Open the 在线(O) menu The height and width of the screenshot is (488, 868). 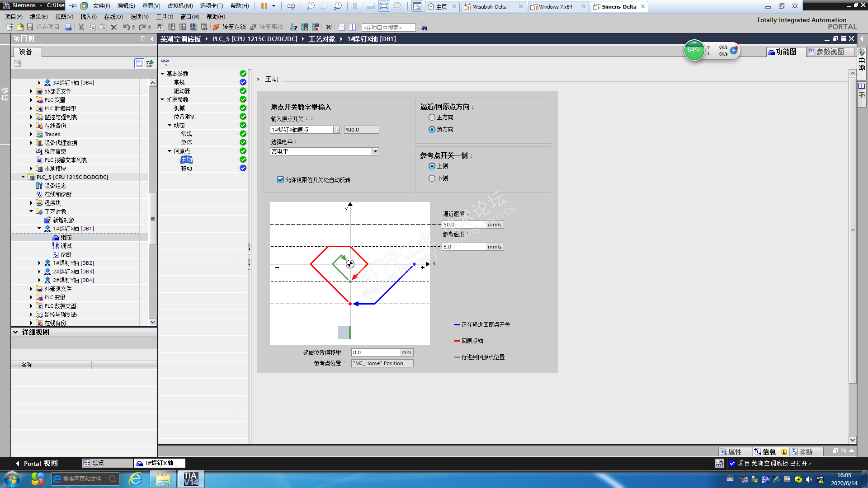pyautogui.click(x=113, y=17)
